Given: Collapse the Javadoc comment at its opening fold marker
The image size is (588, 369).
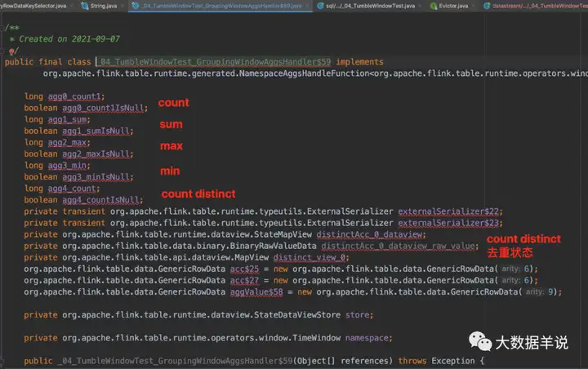Looking at the screenshot, I should (2, 28).
